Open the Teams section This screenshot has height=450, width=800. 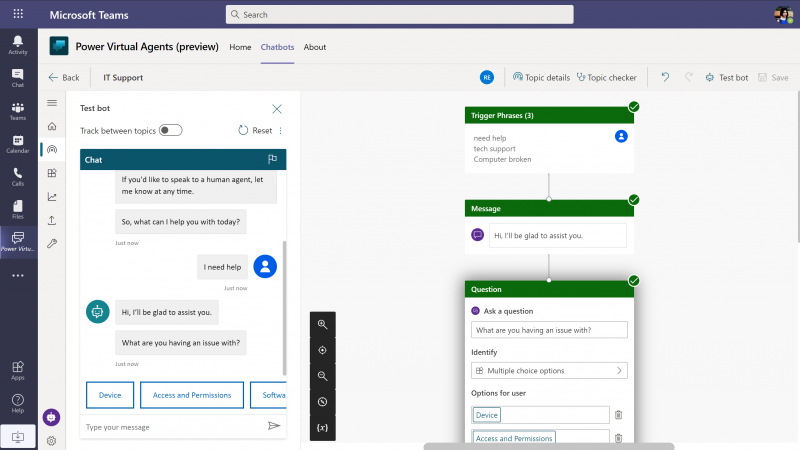coord(18,111)
